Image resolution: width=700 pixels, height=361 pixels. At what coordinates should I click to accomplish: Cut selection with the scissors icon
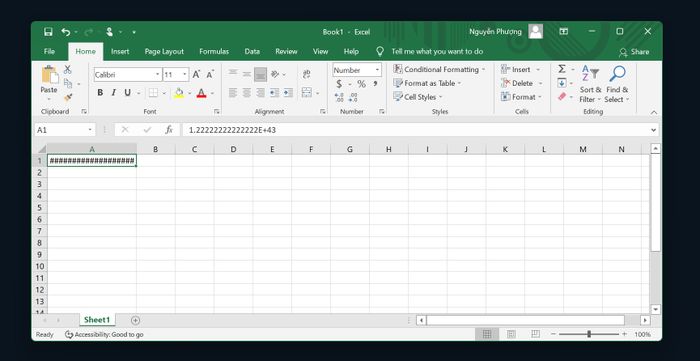coord(67,70)
